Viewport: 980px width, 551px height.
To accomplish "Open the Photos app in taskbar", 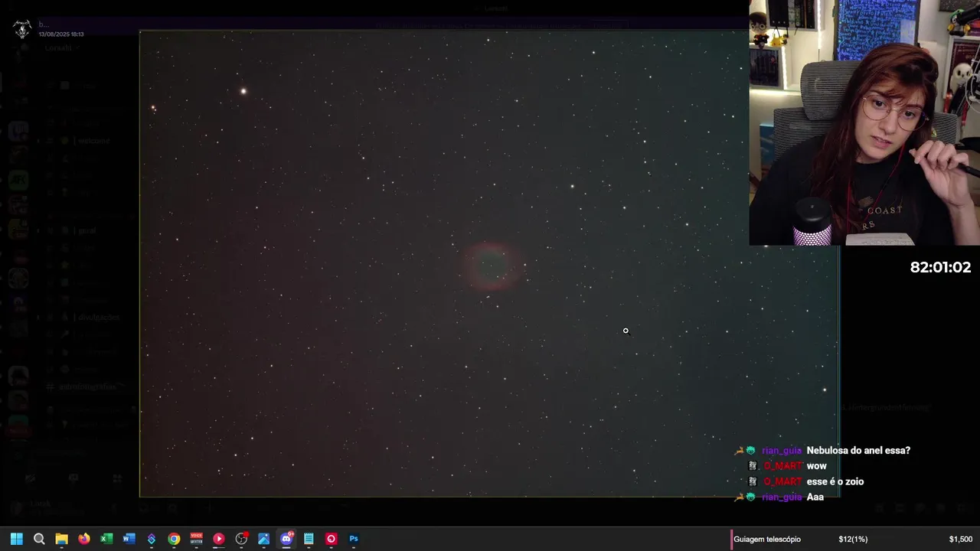I will click(263, 539).
